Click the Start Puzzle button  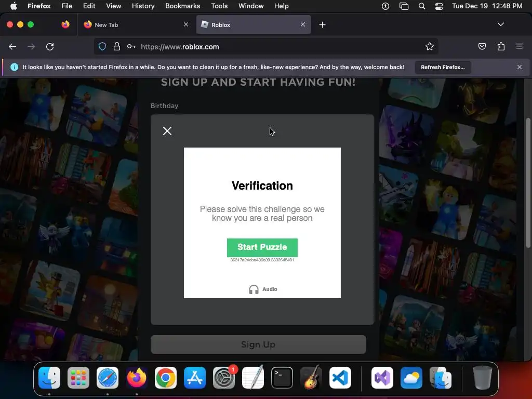point(262,247)
